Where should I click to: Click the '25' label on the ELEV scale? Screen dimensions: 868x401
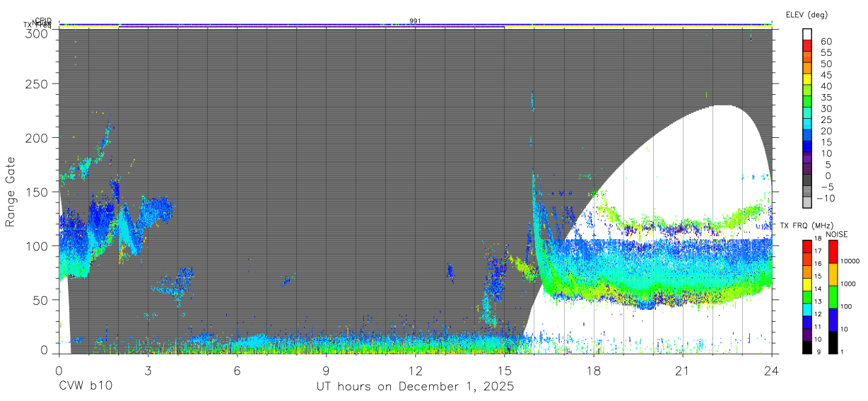(x=826, y=120)
